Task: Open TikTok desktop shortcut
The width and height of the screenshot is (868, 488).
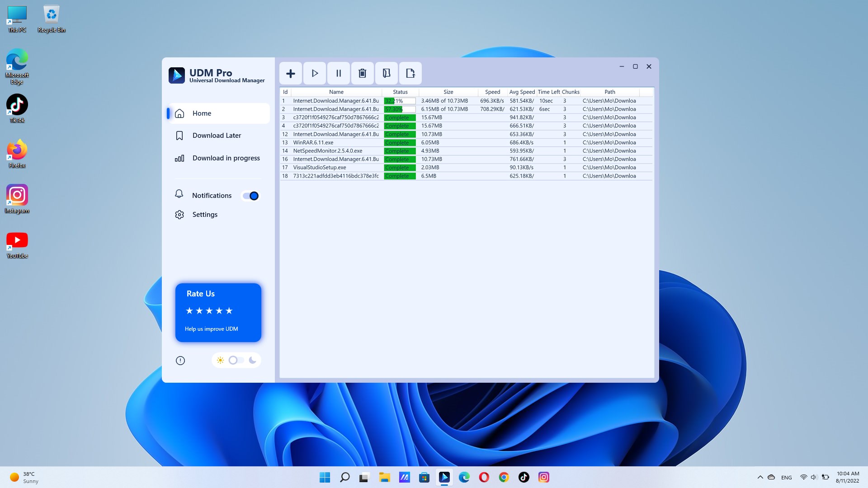Action: [17, 108]
